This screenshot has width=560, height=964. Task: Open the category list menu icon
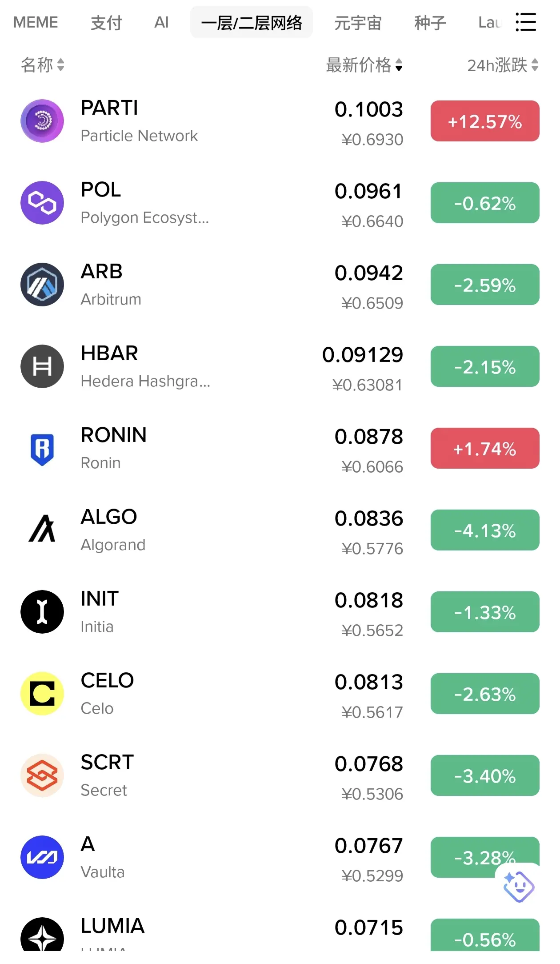click(x=526, y=22)
